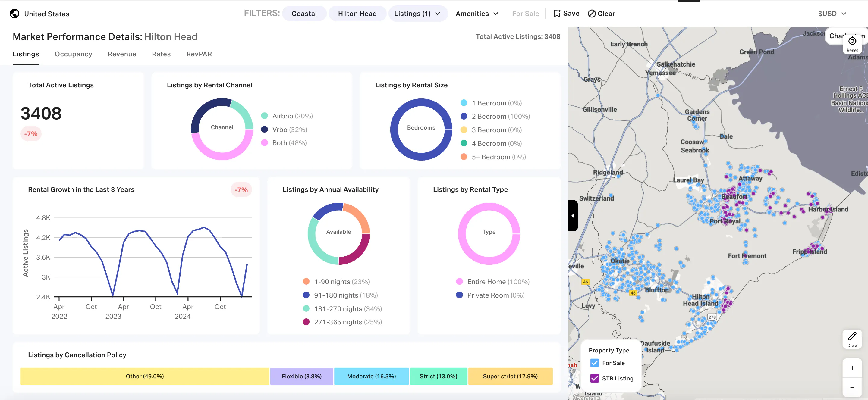
Task: Click the Private Room (0%) legend entry
Action: click(x=490, y=295)
